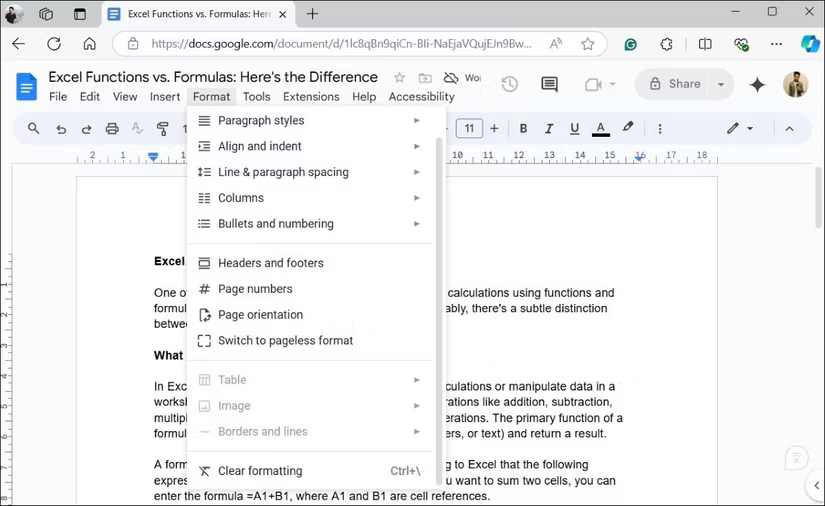Open the Edit menu
The height and width of the screenshot is (506, 825).
[x=89, y=97]
